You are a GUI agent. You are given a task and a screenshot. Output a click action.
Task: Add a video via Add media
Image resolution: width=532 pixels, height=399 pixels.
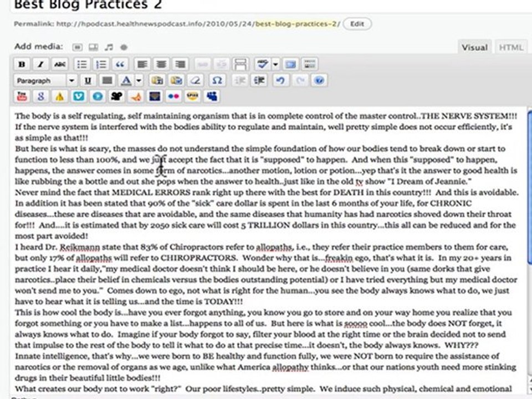(93, 47)
